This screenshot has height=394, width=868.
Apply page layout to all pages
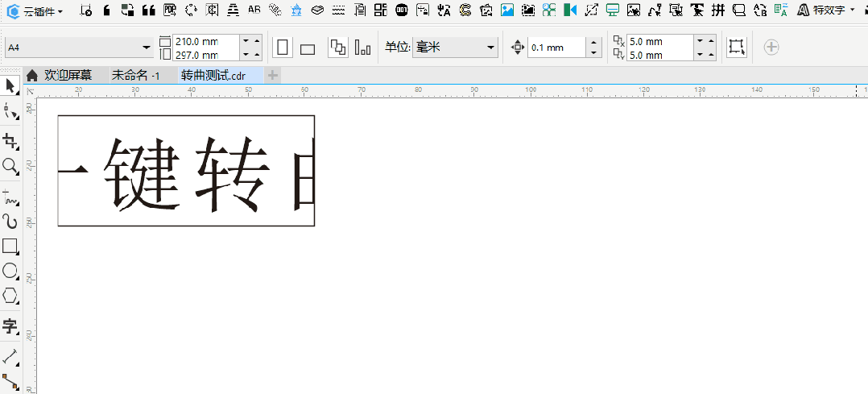338,48
